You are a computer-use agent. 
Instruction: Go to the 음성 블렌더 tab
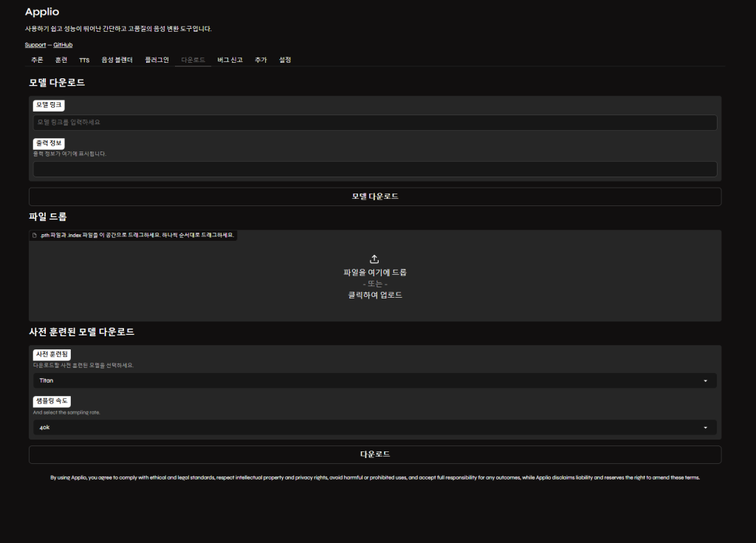click(117, 60)
